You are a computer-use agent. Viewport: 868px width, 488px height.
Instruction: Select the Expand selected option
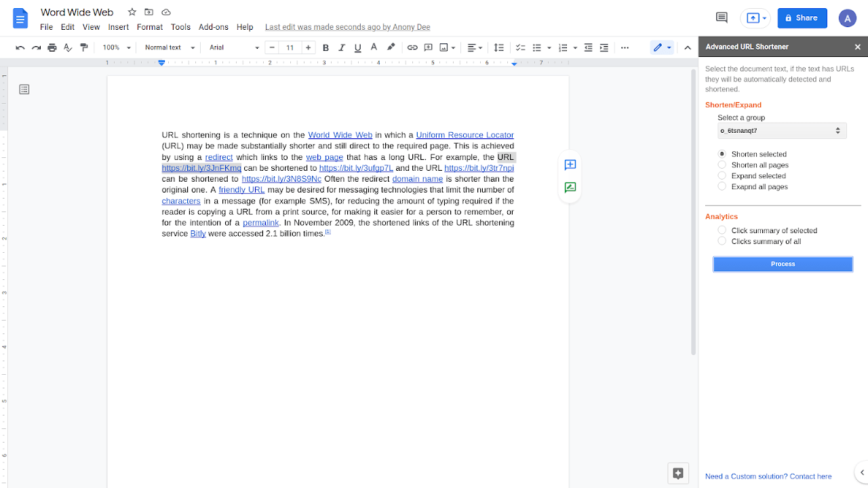[722, 176]
